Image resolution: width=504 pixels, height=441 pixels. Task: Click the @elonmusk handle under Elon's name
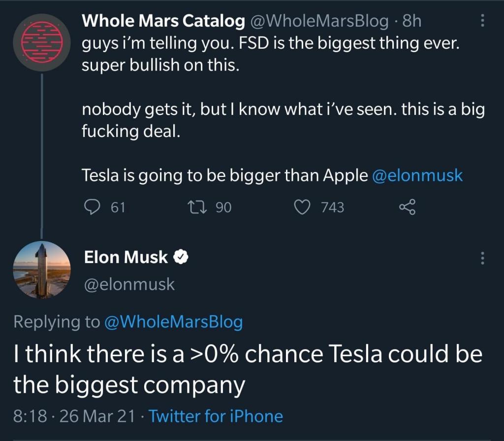(129, 284)
